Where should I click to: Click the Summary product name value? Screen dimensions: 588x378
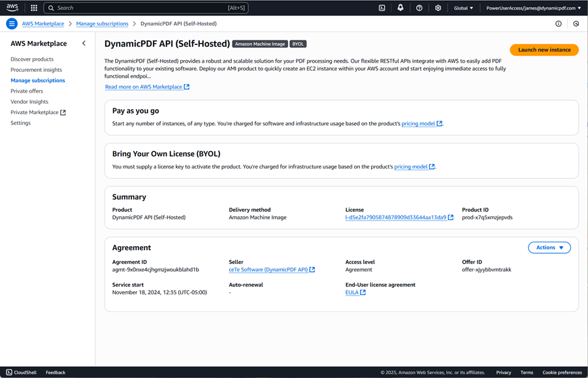[149, 217]
